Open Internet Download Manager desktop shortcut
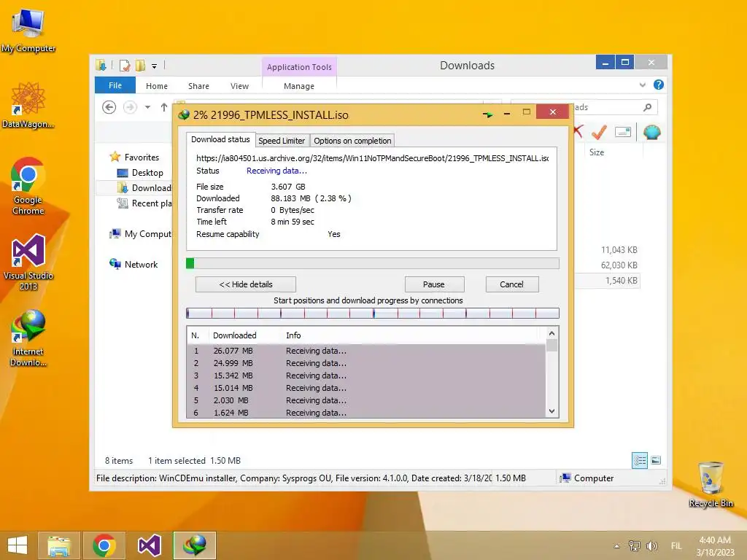 pos(28,338)
